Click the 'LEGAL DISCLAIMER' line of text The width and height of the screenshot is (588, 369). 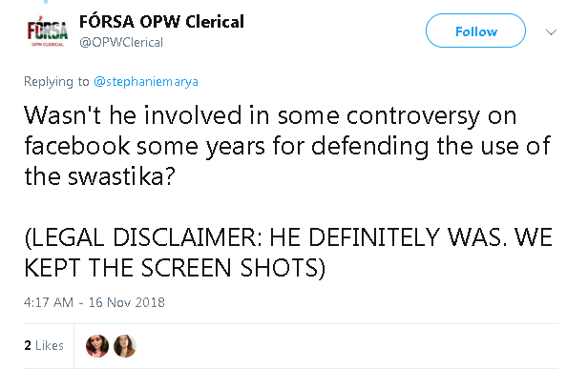coord(288,237)
